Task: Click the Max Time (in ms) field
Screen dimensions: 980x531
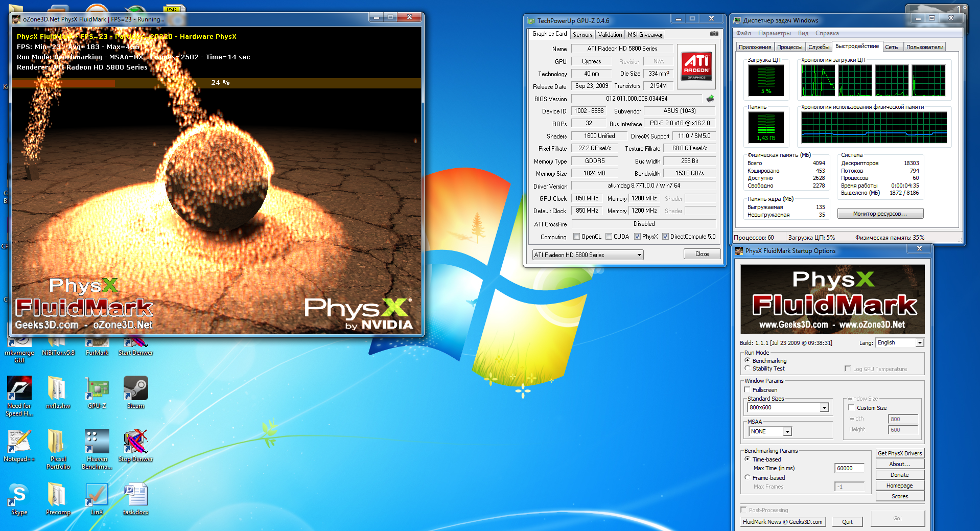Action: pos(849,468)
